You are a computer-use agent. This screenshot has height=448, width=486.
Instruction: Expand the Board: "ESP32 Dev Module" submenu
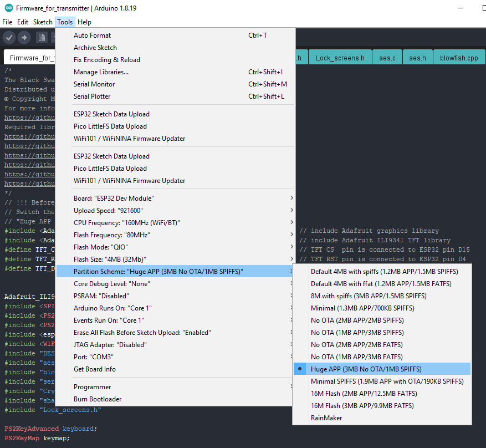coord(175,198)
